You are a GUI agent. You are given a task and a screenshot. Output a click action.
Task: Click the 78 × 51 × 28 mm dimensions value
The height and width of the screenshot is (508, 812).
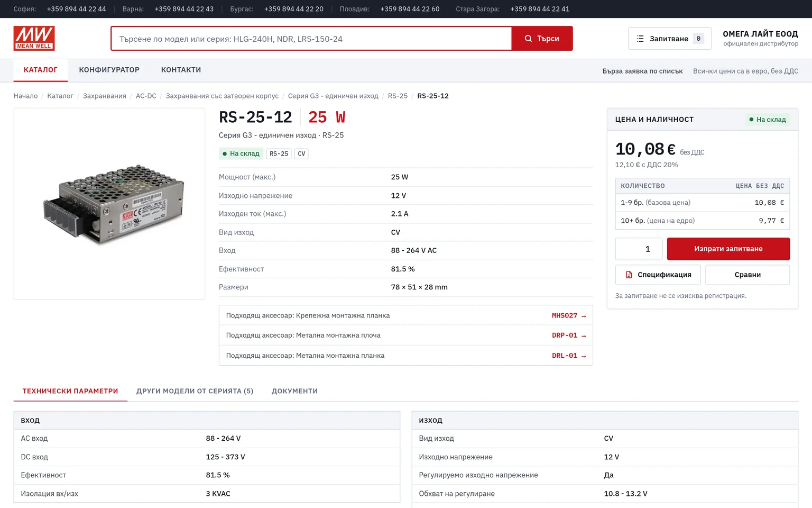click(419, 287)
